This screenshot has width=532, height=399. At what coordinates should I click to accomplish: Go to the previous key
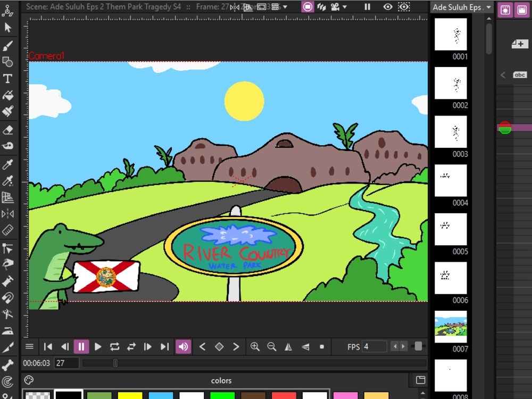pos(203,346)
